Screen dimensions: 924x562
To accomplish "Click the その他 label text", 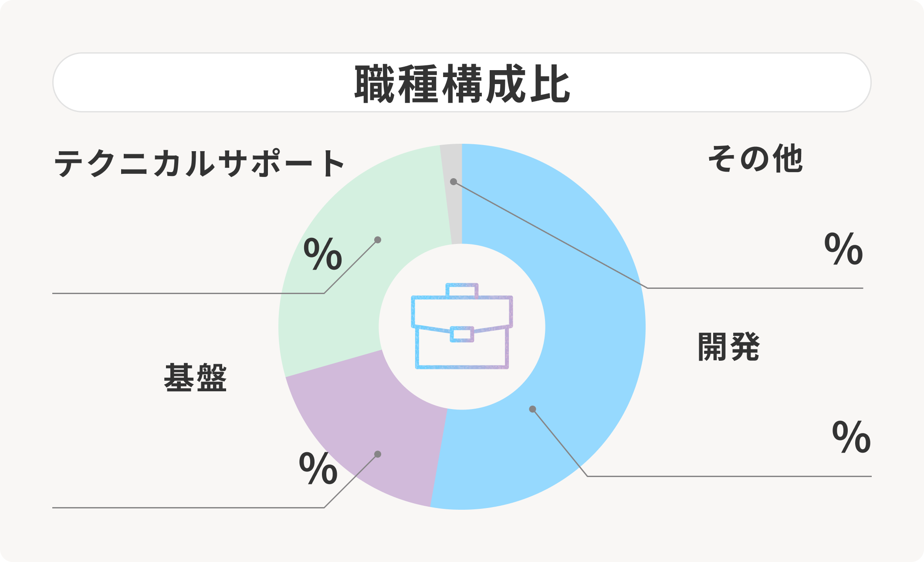I will [x=755, y=159].
